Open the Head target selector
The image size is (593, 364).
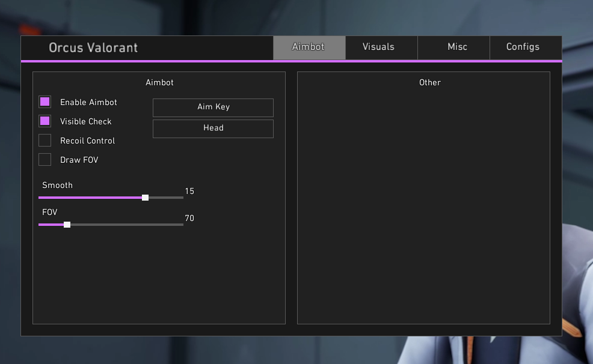(213, 129)
